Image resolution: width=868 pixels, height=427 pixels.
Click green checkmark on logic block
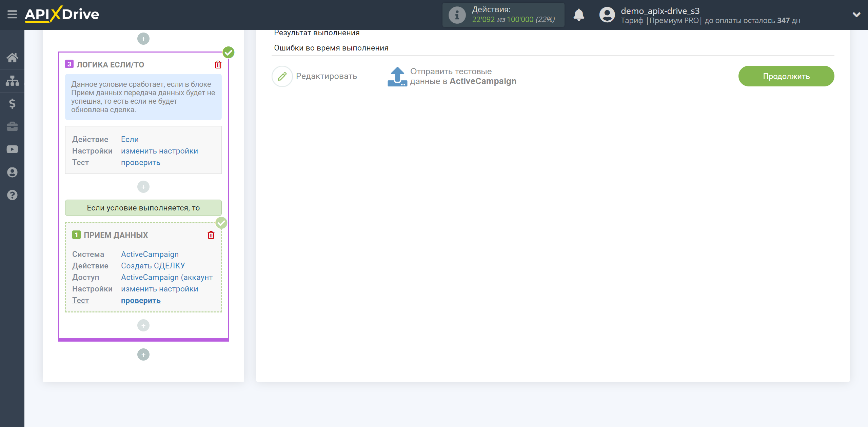coord(229,52)
